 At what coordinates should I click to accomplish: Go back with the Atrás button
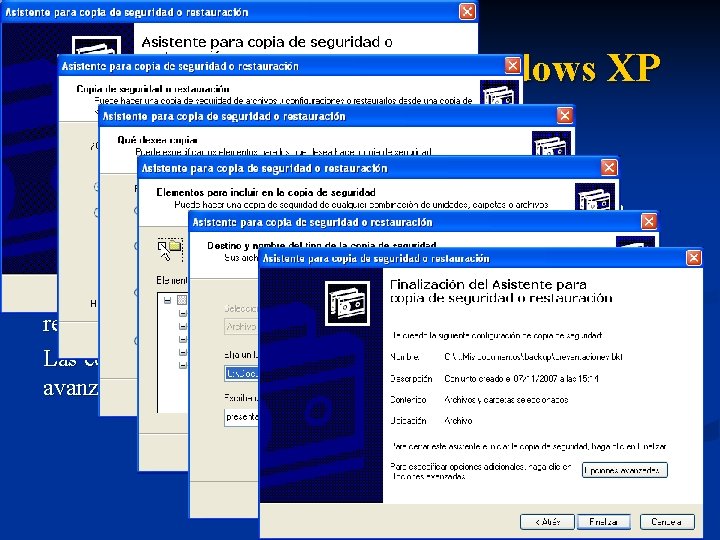coord(547,522)
